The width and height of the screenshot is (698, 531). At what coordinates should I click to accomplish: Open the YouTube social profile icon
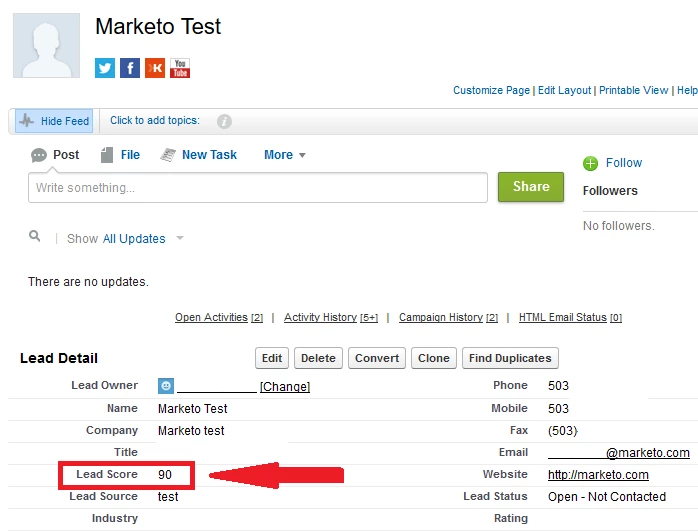click(x=180, y=68)
